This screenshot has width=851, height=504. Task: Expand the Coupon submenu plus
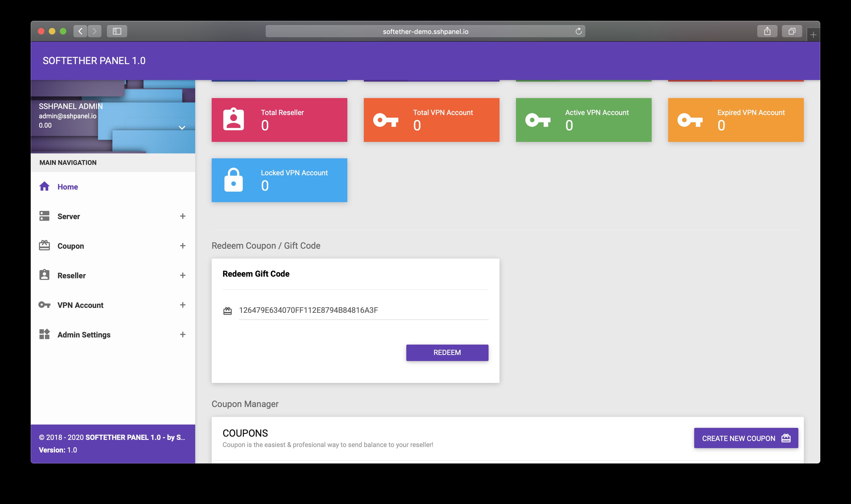(183, 245)
